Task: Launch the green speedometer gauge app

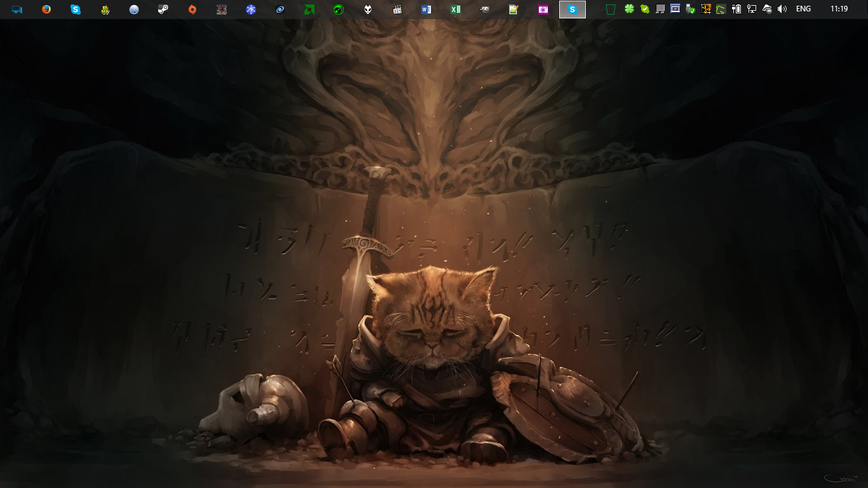Action: 339,10
